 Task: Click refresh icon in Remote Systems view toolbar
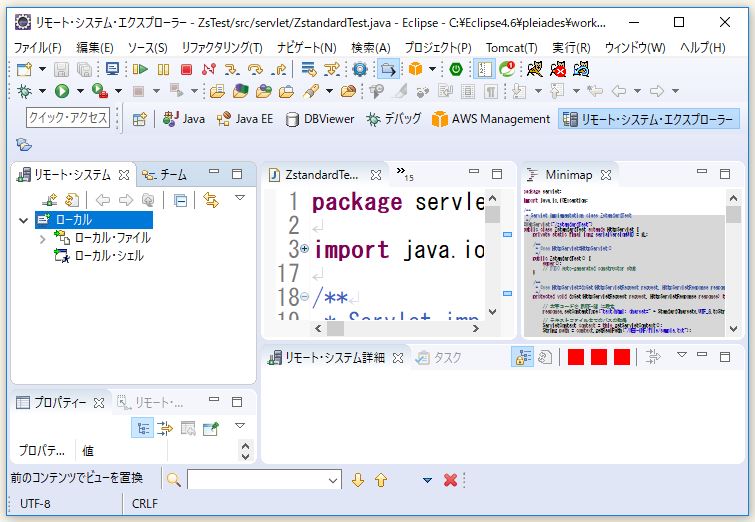pyautogui.click(x=72, y=200)
